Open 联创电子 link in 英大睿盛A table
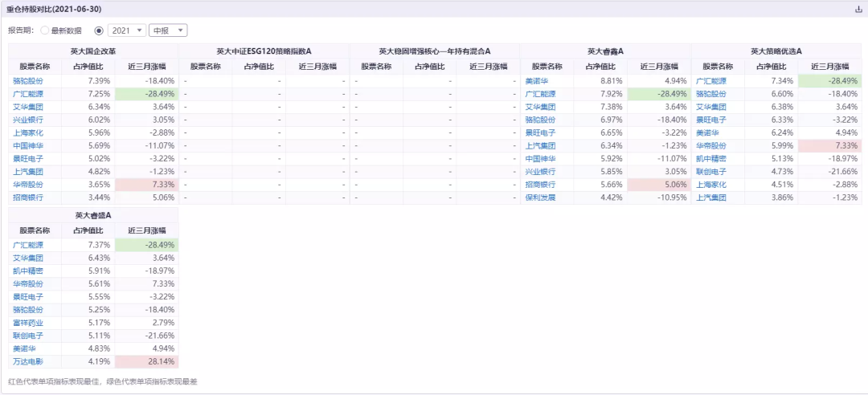 point(27,336)
